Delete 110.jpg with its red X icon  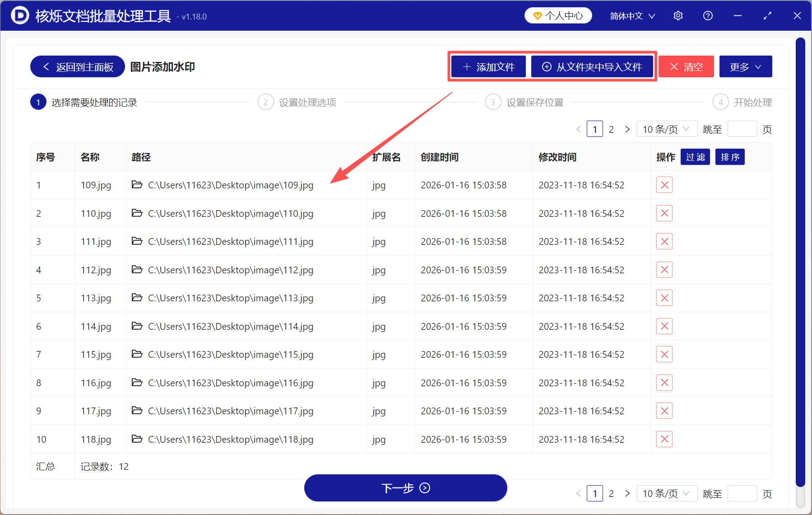664,213
